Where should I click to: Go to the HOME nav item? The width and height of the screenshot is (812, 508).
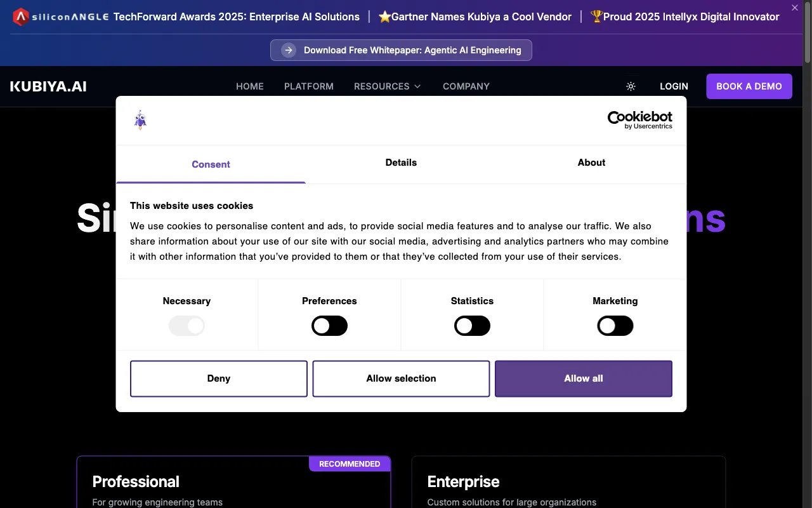click(250, 86)
